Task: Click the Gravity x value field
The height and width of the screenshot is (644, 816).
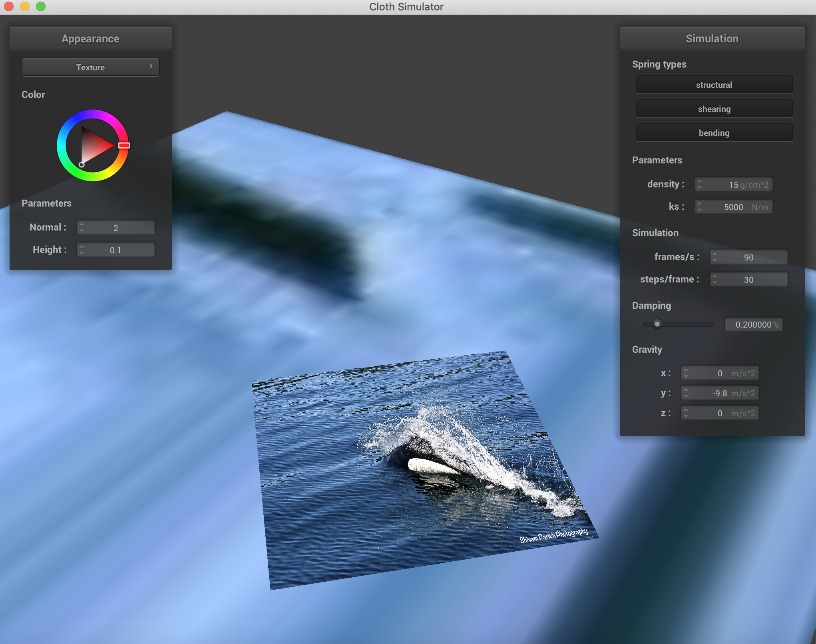Action: coord(720,373)
